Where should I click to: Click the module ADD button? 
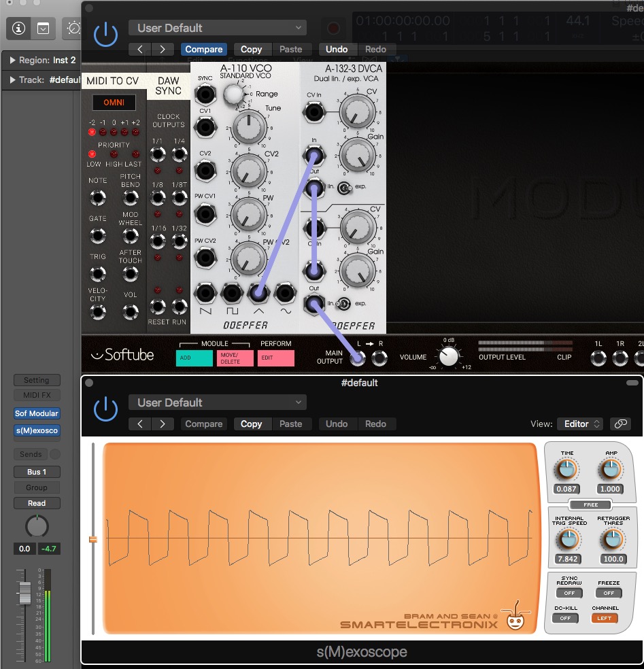[194, 358]
